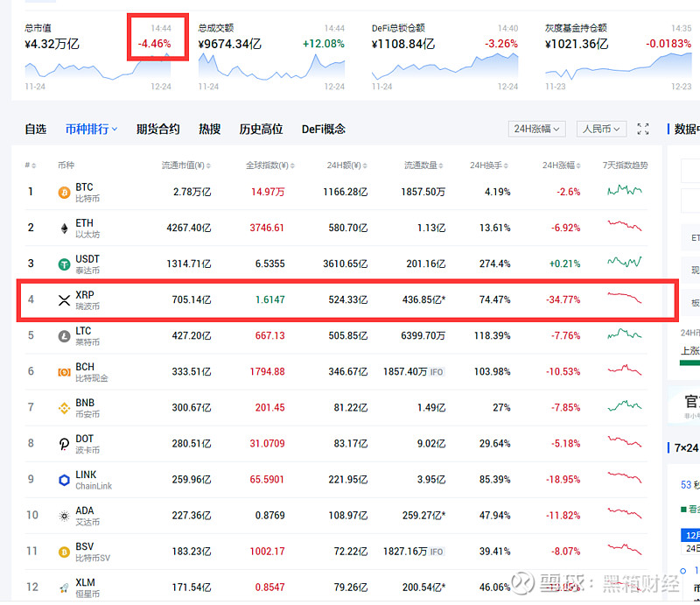Click LINK 24H change -18.95%
Viewport: 700px width, 605px height.
[563, 480]
